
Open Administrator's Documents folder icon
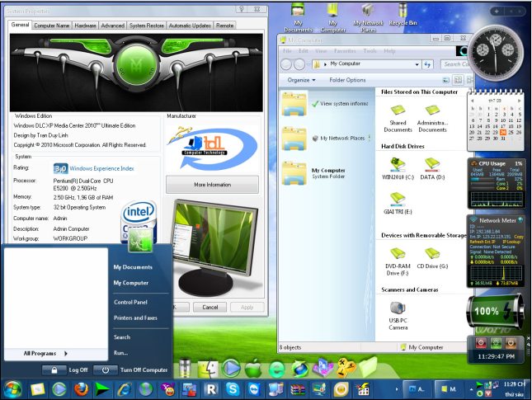pos(432,111)
